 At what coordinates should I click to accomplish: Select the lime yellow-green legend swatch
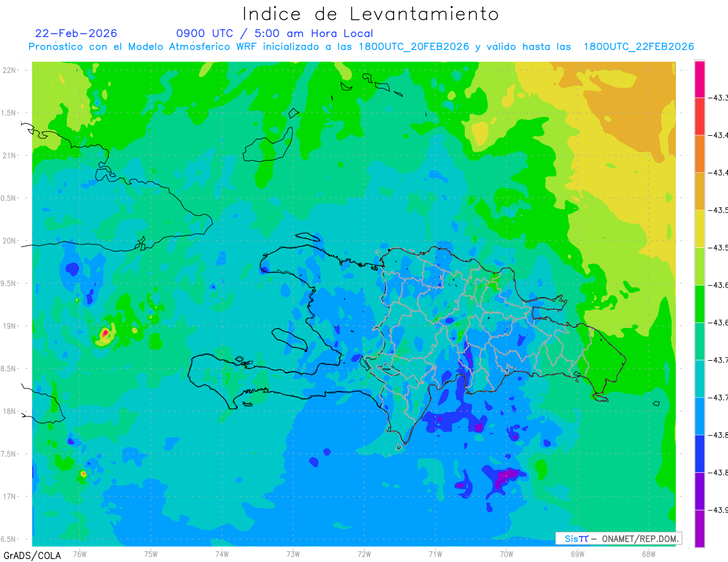click(699, 266)
